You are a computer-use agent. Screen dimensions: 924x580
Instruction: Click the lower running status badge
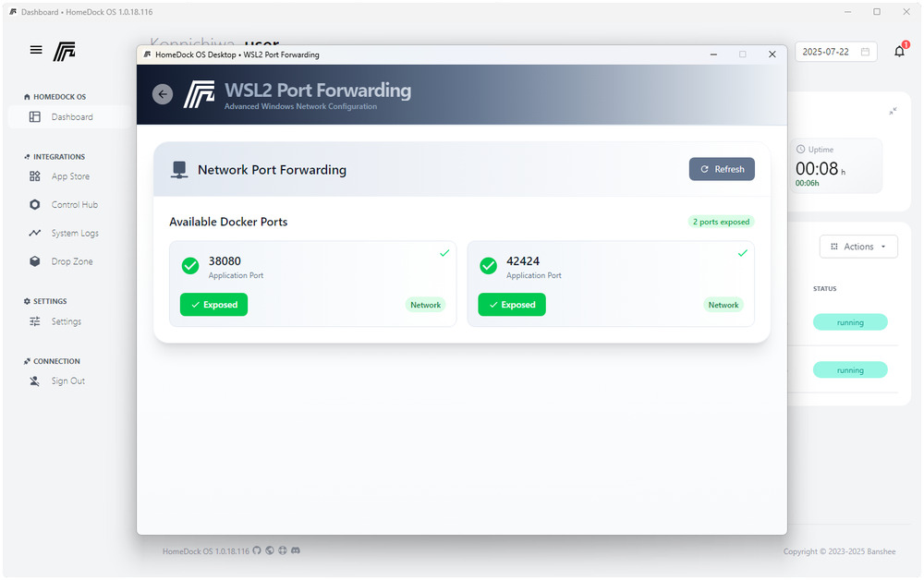(x=850, y=369)
